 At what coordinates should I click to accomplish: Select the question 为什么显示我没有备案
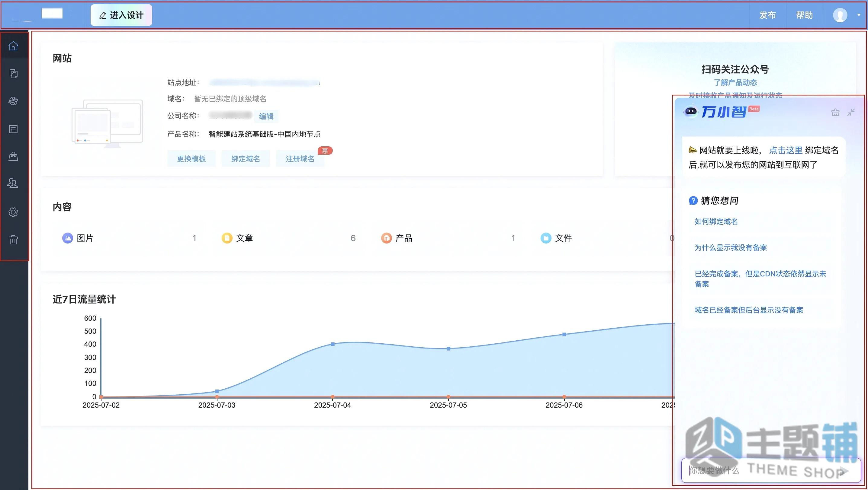731,247
